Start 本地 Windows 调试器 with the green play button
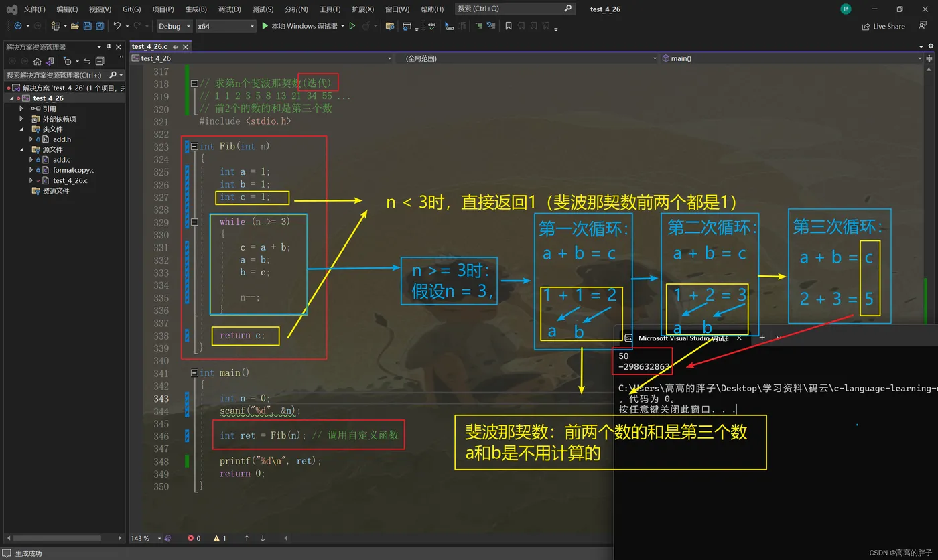Image resolution: width=938 pixels, height=560 pixels. [x=265, y=26]
